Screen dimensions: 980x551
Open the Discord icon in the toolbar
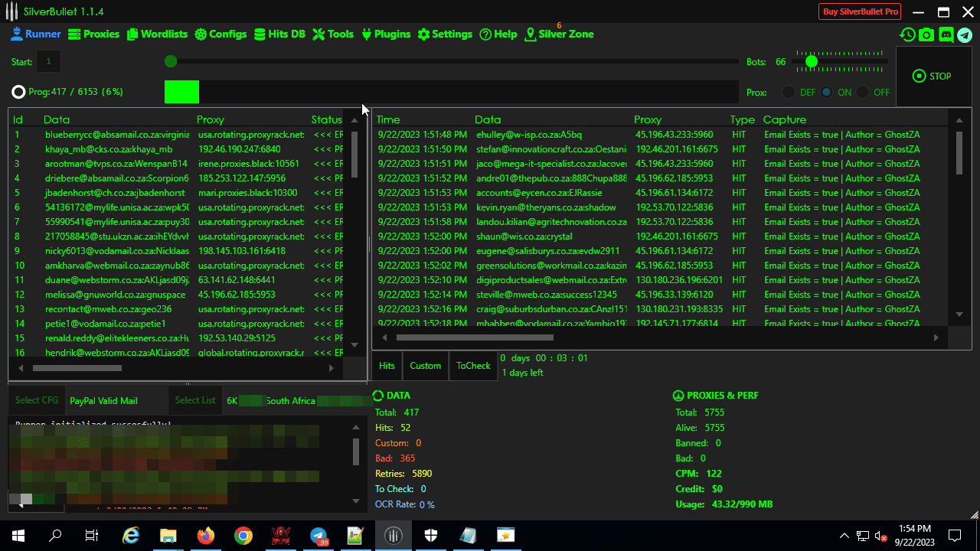click(x=946, y=34)
